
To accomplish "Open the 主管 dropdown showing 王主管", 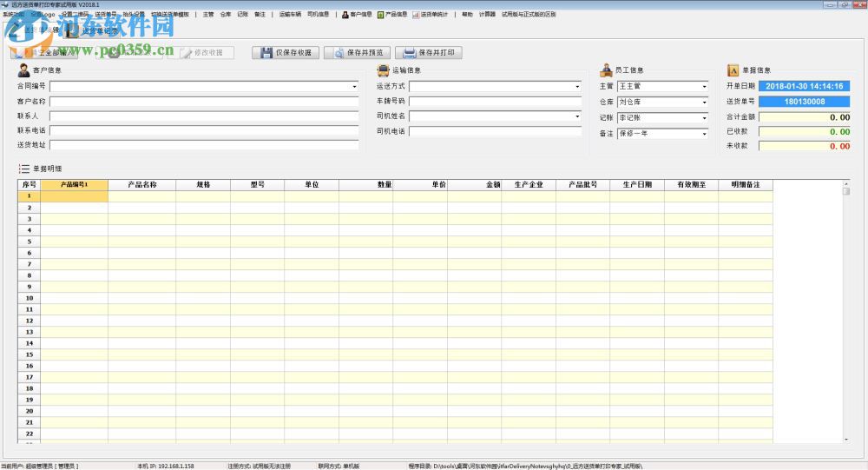I will click(x=704, y=87).
